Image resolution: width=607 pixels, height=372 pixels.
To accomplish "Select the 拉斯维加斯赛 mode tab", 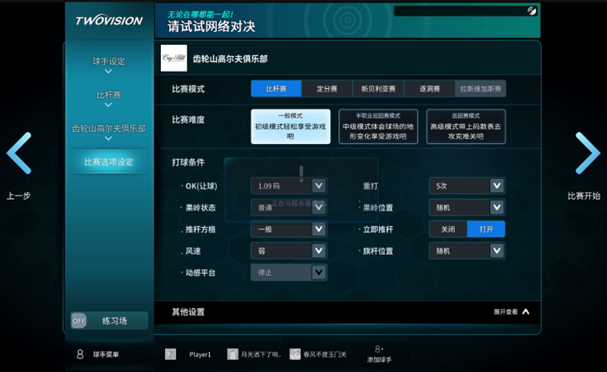I will coord(480,89).
